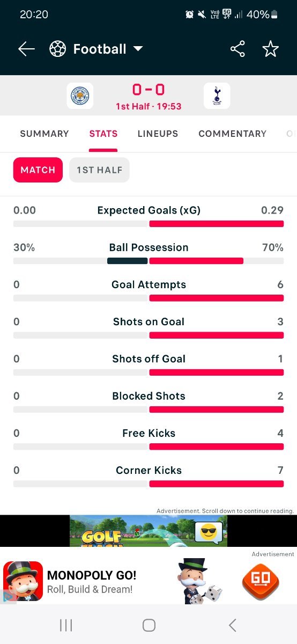
Task: Switch to the LINEUPS tab
Action: [158, 134]
